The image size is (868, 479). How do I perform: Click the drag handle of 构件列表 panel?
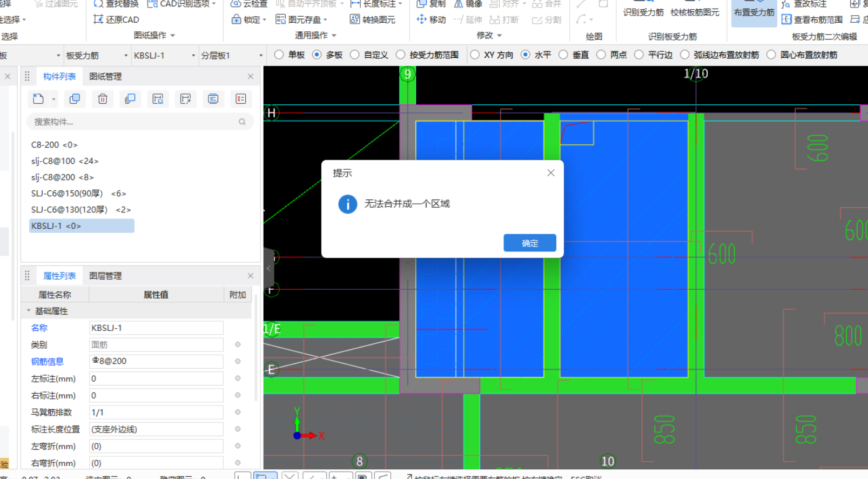click(x=27, y=76)
